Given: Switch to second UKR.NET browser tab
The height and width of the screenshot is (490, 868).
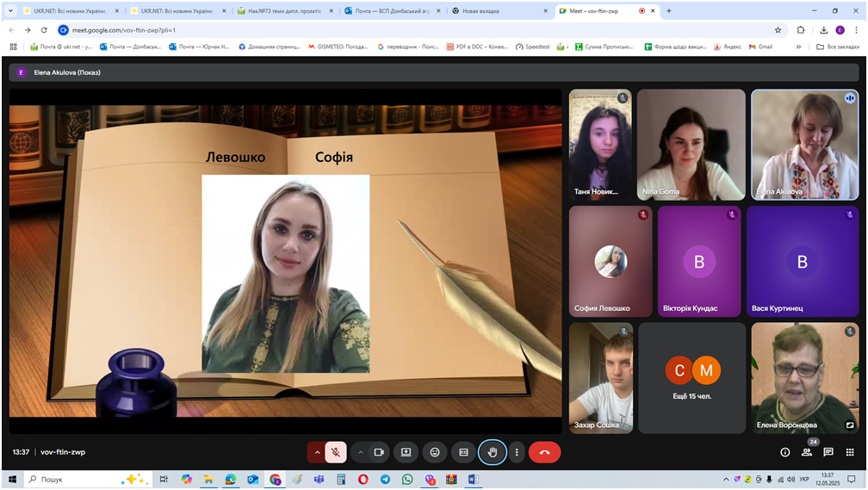Looking at the screenshot, I should (177, 10).
